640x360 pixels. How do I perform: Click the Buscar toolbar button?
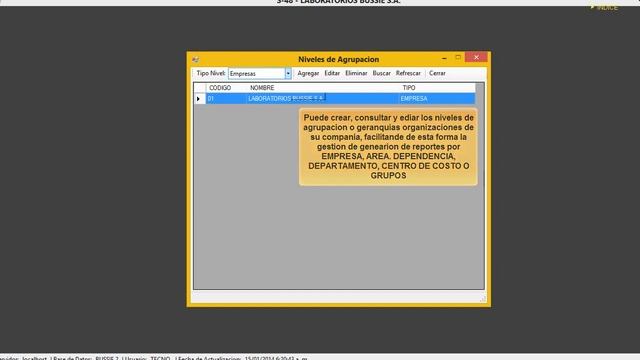[x=381, y=73]
